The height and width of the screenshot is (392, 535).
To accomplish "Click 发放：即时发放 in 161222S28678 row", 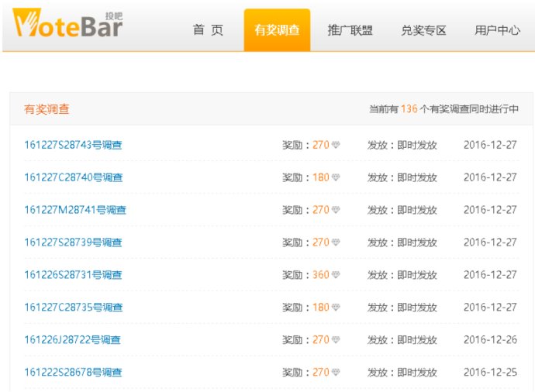I will (402, 372).
